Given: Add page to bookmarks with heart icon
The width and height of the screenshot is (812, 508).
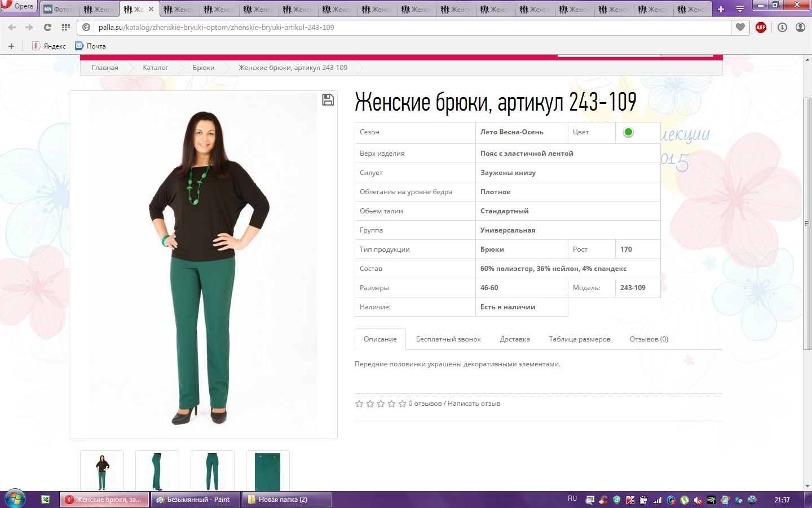Looking at the screenshot, I should tap(740, 27).
